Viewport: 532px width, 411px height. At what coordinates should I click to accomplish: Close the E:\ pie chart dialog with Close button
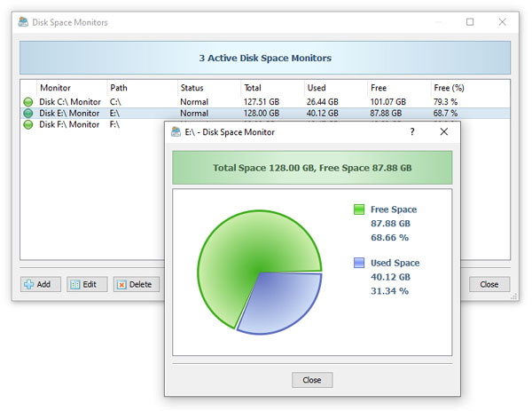[312, 380]
